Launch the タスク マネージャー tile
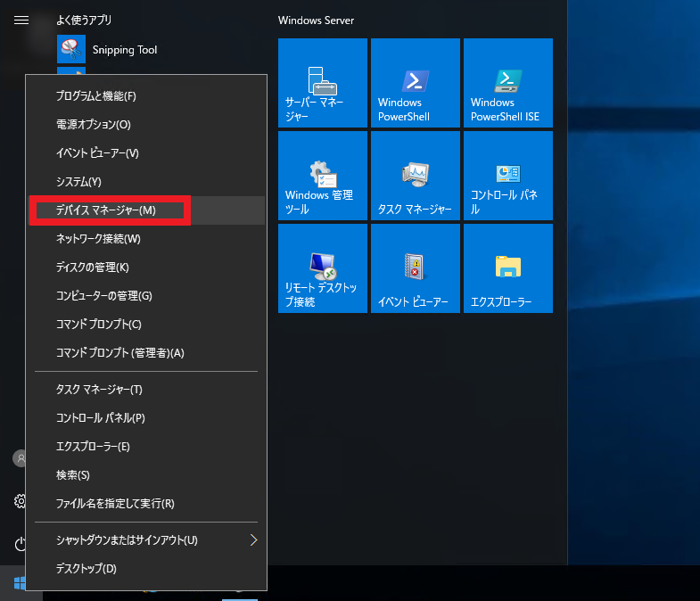The height and width of the screenshot is (601, 700). pos(416,176)
